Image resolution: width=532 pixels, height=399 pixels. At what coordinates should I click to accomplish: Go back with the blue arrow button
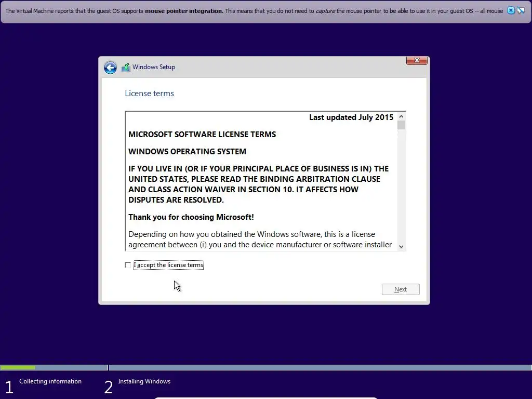(x=110, y=68)
